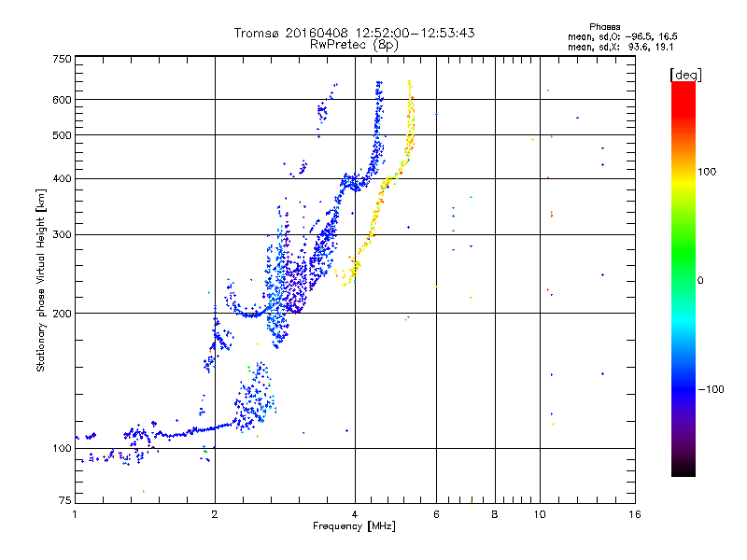Click the black bottom end of the colorbar

[x=684, y=469]
